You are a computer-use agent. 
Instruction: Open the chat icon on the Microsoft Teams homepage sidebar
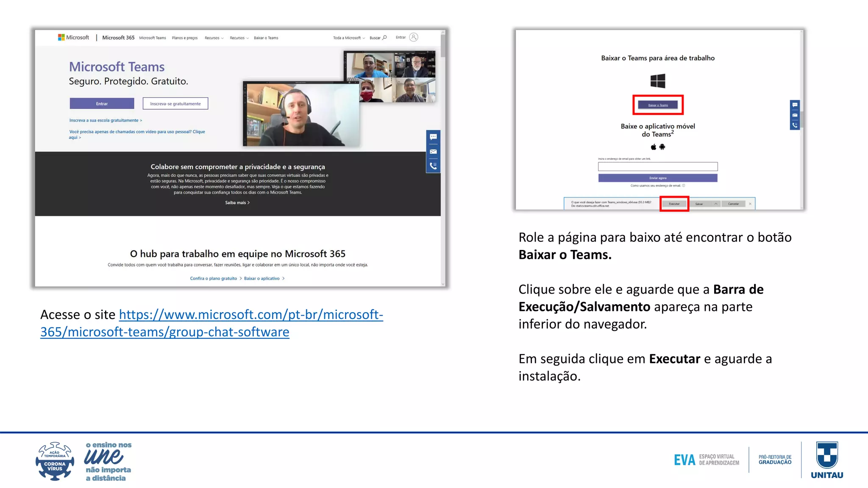click(433, 137)
